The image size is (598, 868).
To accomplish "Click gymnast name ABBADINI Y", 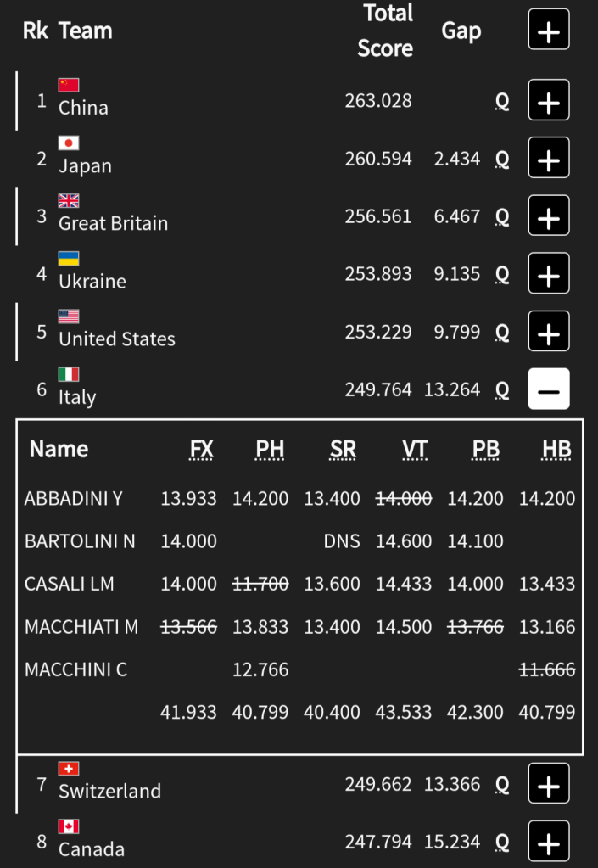I will [x=74, y=498].
